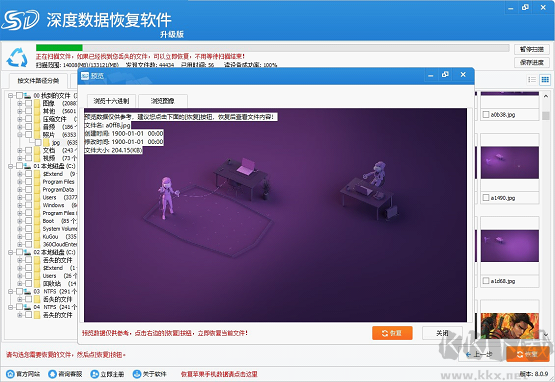Click the SD logo in title bar

[20, 20]
